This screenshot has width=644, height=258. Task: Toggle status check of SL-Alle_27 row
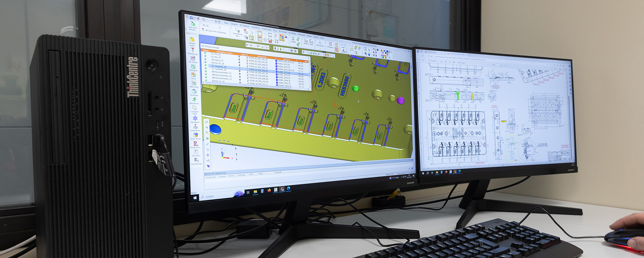coord(205,56)
